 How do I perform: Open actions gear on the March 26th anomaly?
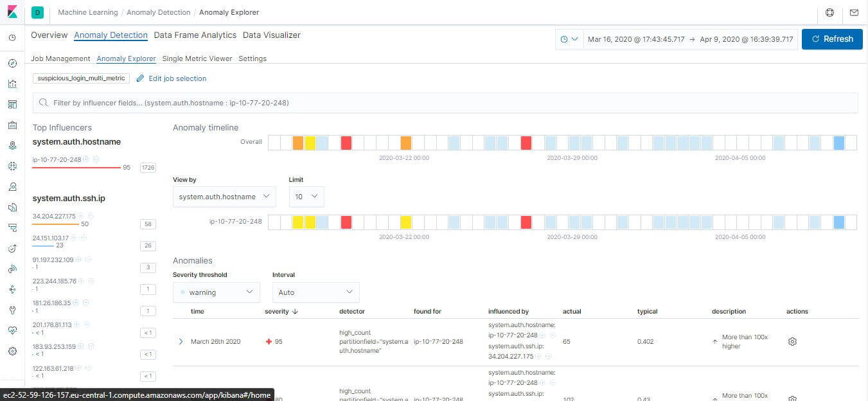tap(792, 341)
